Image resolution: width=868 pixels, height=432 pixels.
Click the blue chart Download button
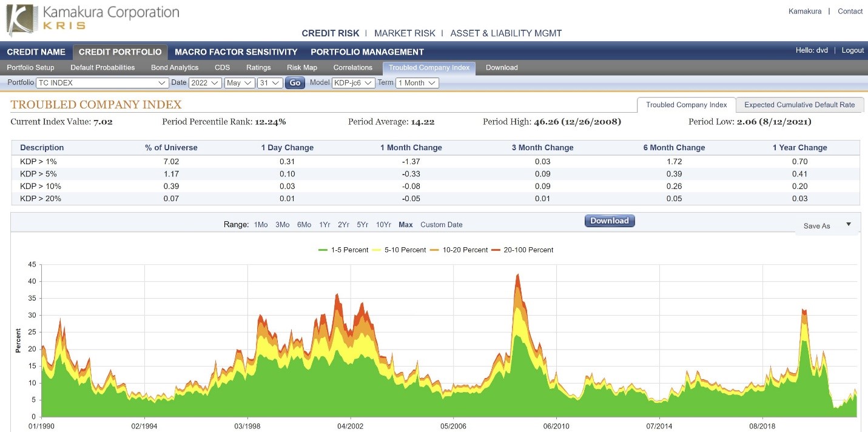[610, 221]
